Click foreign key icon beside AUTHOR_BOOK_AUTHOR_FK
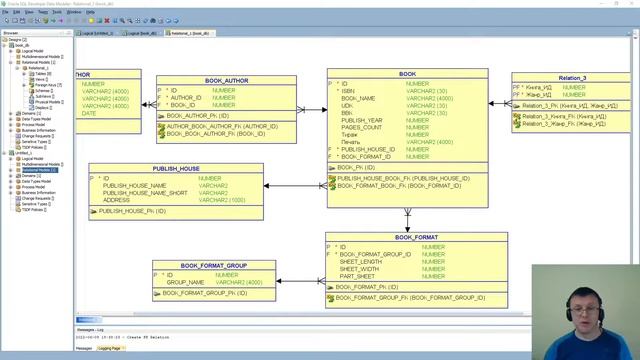 [161, 127]
